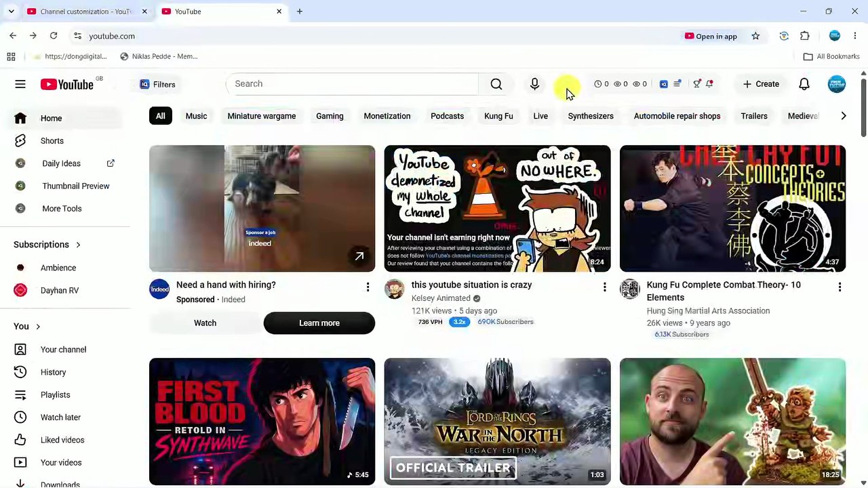This screenshot has width=868, height=488.
Task: Open Your channel
Action: click(65, 350)
